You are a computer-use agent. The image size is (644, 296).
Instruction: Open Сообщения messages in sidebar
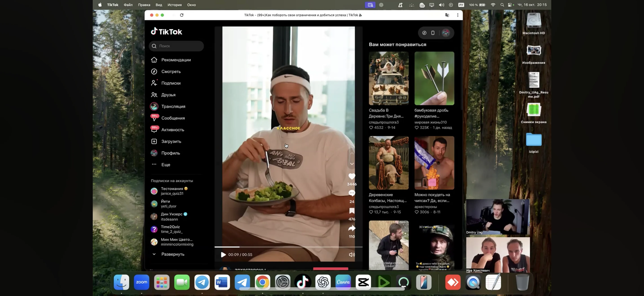tap(173, 118)
